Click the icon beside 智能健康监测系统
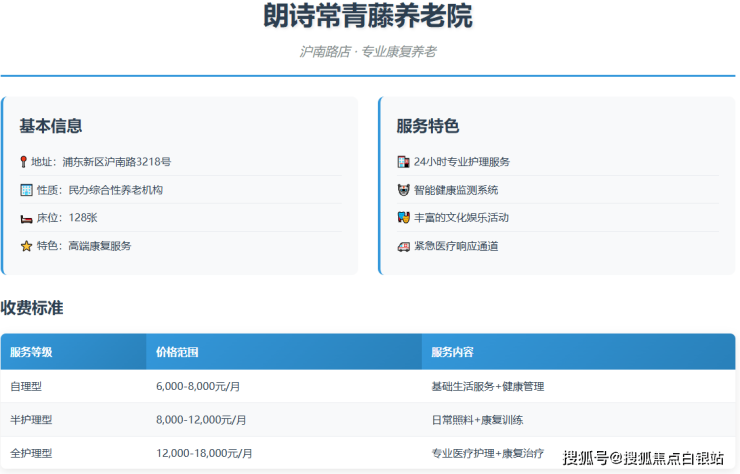Viewport: 740px width, 474px height. pyautogui.click(x=403, y=190)
